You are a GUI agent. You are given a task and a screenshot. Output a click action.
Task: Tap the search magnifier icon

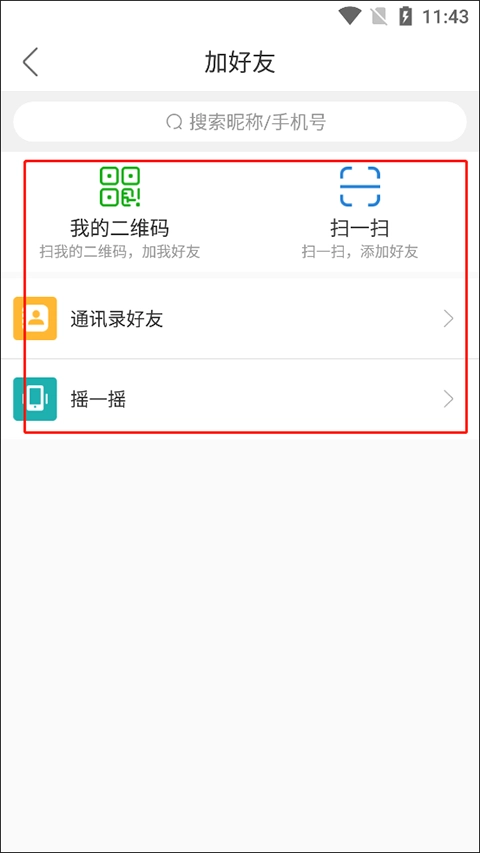click(x=174, y=122)
